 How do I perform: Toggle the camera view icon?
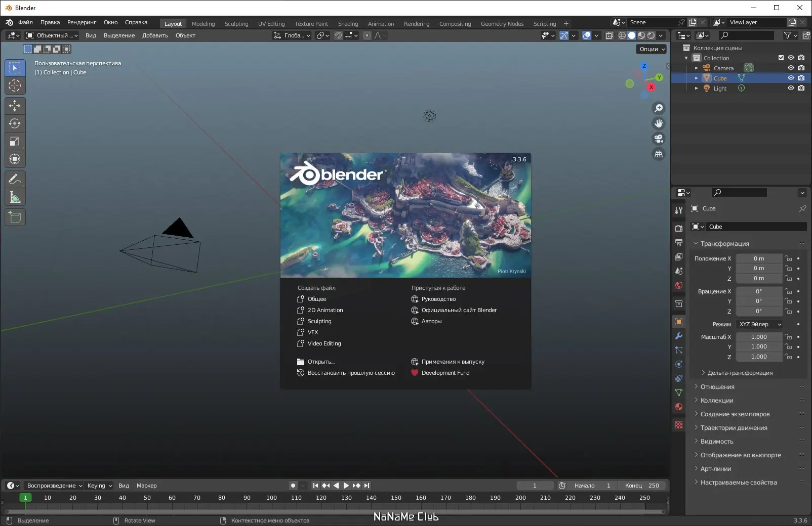click(x=659, y=139)
